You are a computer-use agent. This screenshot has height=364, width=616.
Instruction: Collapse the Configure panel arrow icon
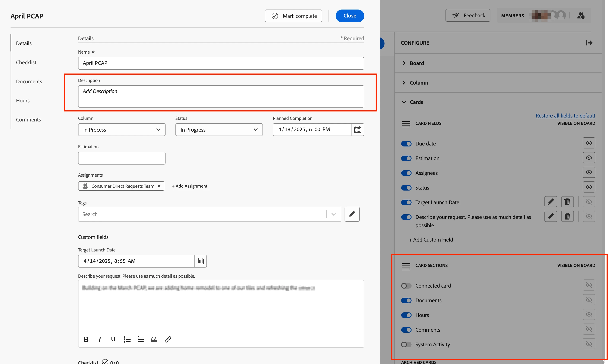point(589,43)
